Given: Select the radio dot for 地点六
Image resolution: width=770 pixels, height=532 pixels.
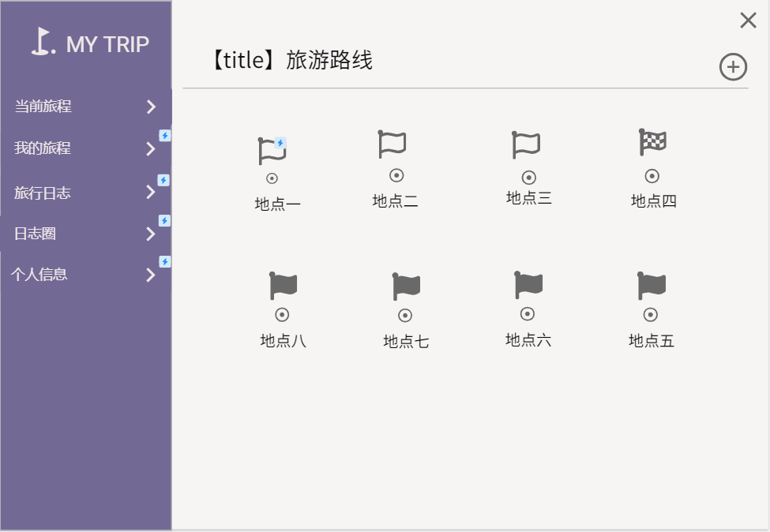Looking at the screenshot, I should (x=528, y=313).
